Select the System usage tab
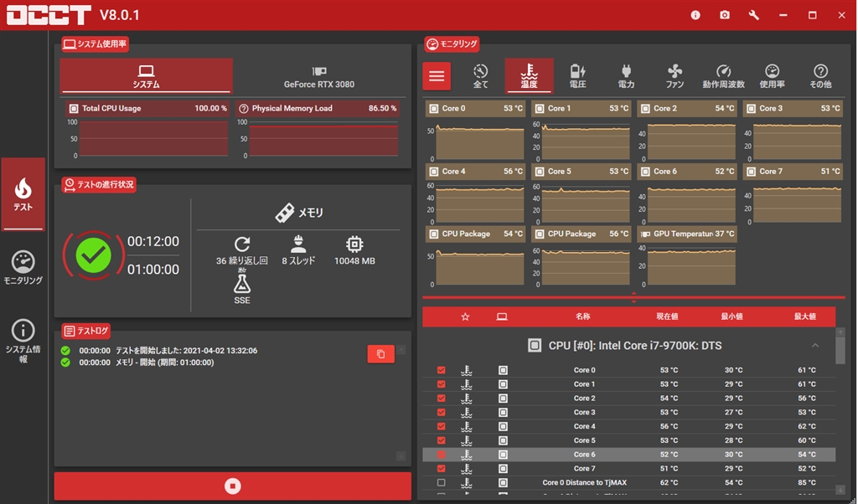 146,76
